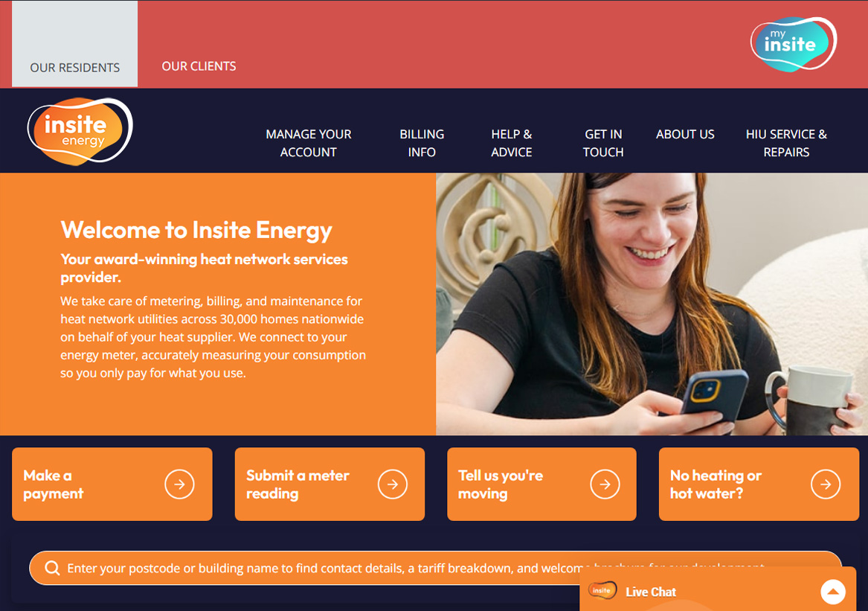The width and height of the screenshot is (868, 611).
Task: Go to the About Us page
Action: 685,134
